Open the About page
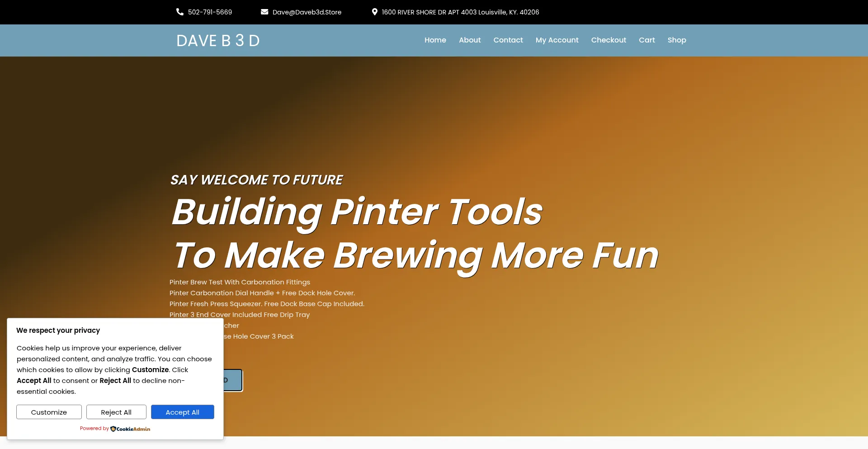The height and width of the screenshot is (449, 868). (x=470, y=40)
